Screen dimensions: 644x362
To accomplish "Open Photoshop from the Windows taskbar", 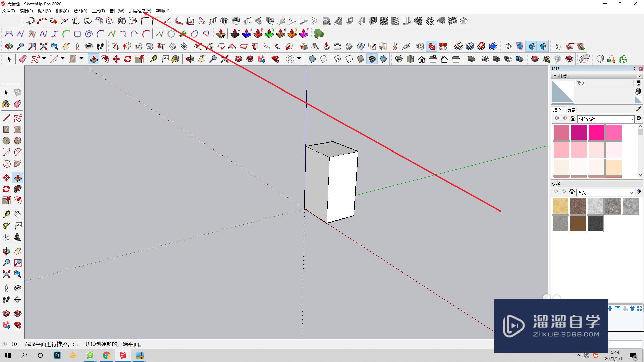I will click(x=57, y=355).
